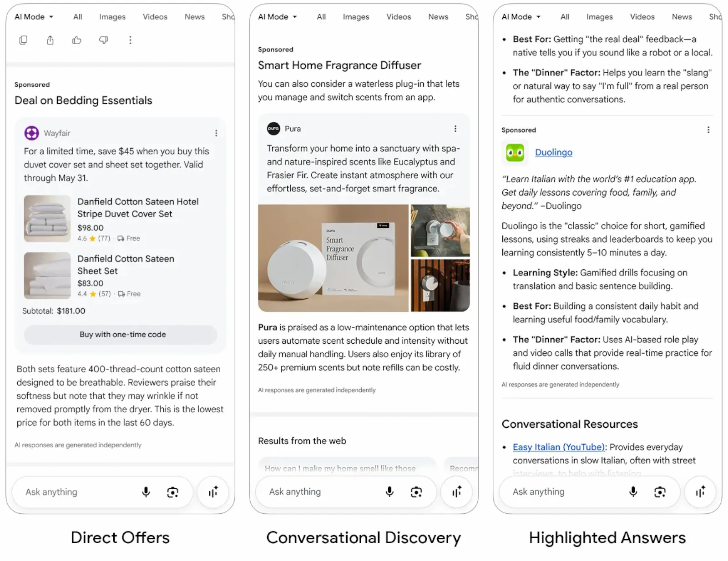The height and width of the screenshot is (561, 728).
Task: Expand AI Mode dropdown in Highlighted Answers panel
Action: tap(521, 17)
